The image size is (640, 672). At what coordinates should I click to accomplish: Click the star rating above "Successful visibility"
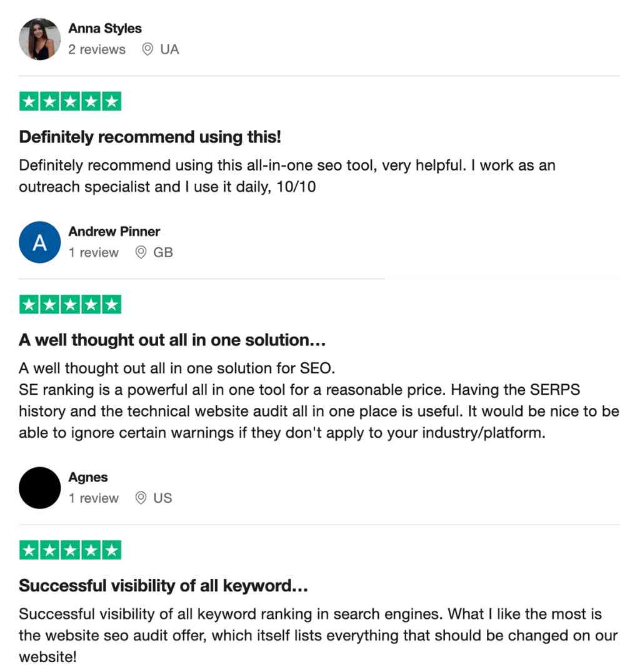70,550
